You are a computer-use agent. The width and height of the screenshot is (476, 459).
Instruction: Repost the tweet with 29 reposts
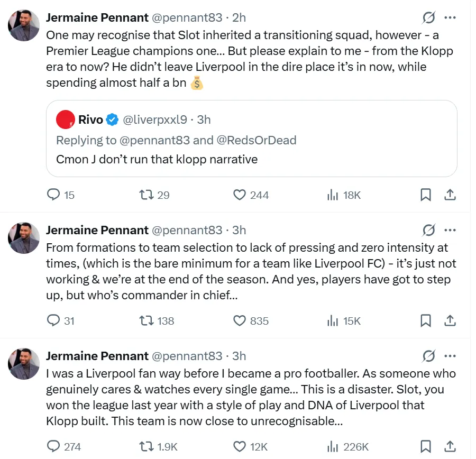click(146, 195)
